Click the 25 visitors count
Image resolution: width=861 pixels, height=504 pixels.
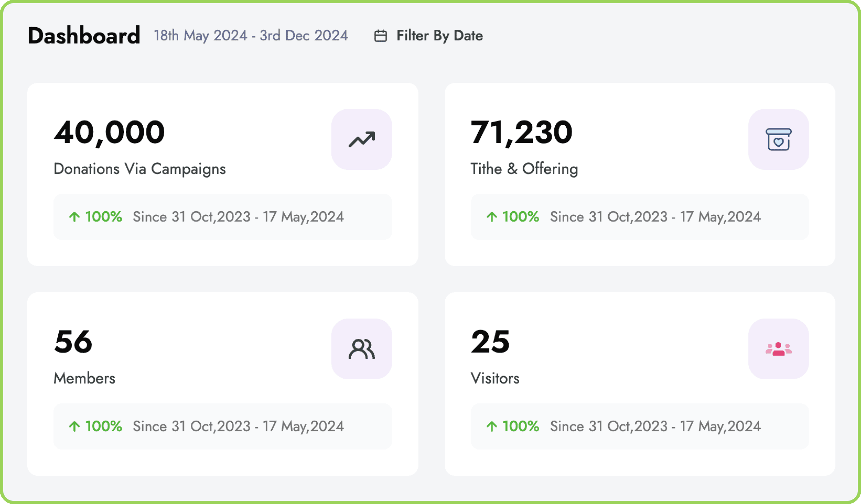pyautogui.click(x=490, y=342)
